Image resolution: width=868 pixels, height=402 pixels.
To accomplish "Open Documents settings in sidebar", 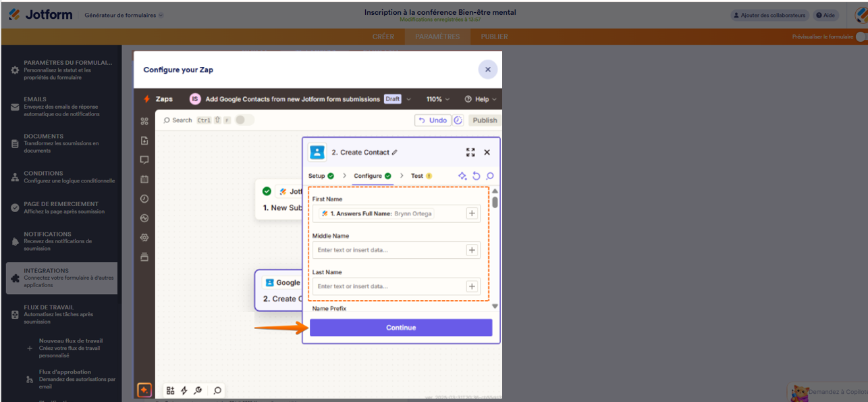I will pyautogui.click(x=61, y=143).
